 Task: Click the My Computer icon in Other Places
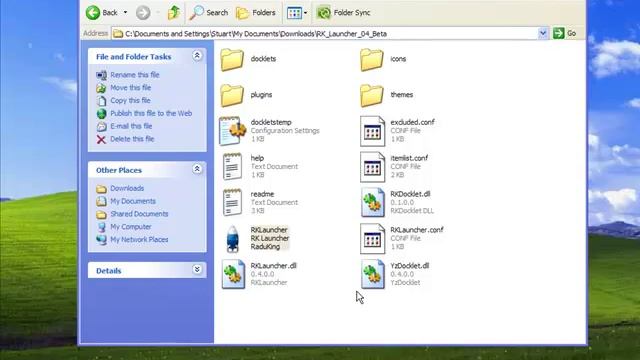(101, 227)
